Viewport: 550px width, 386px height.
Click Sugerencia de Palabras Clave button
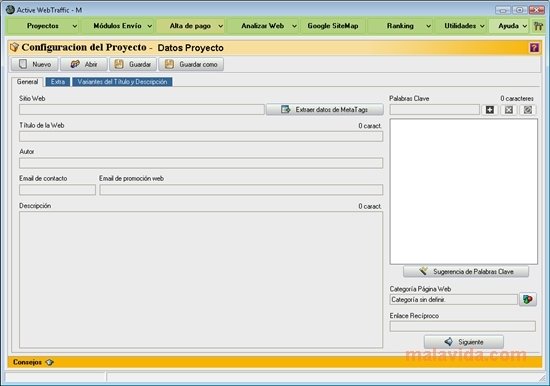(466, 271)
